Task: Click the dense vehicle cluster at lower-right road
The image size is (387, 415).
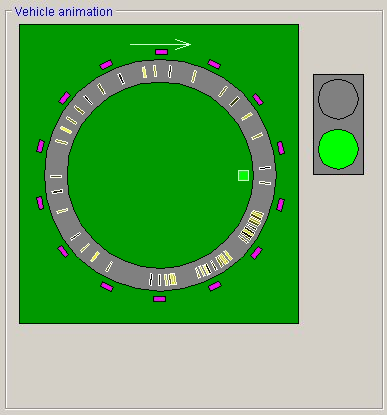Action: click(x=251, y=227)
